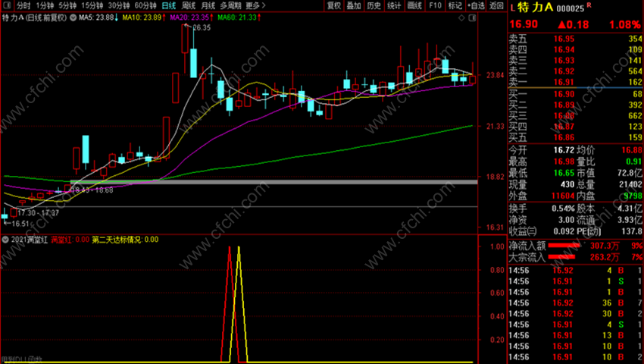Click the panel toggle icon at top-left corner
This screenshot has width=644, height=364.
pos(8,6)
